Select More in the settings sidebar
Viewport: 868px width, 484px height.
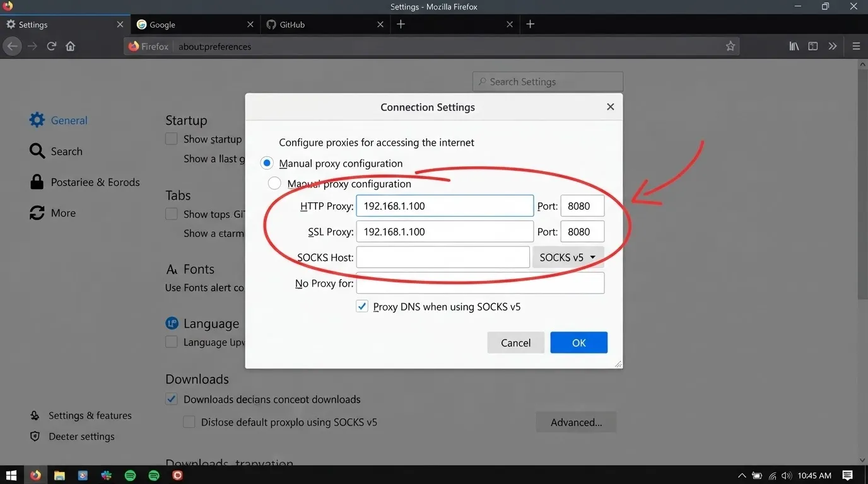pos(52,213)
